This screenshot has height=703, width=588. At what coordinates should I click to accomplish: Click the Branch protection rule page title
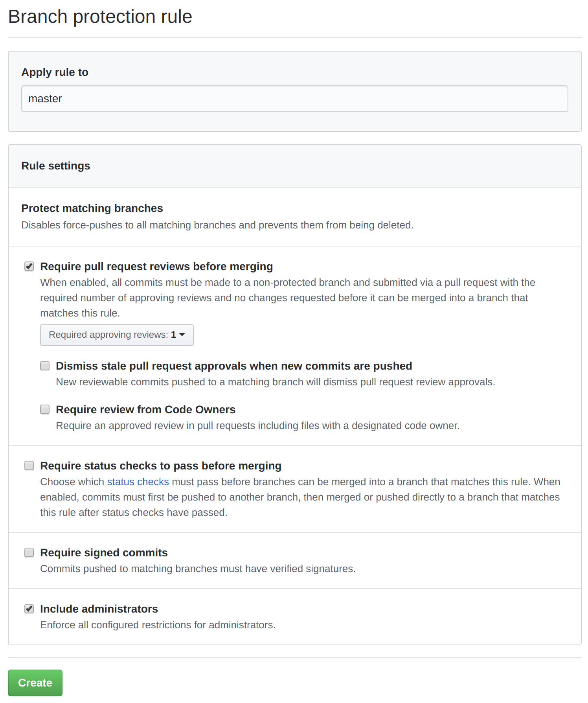pos(100,16)
